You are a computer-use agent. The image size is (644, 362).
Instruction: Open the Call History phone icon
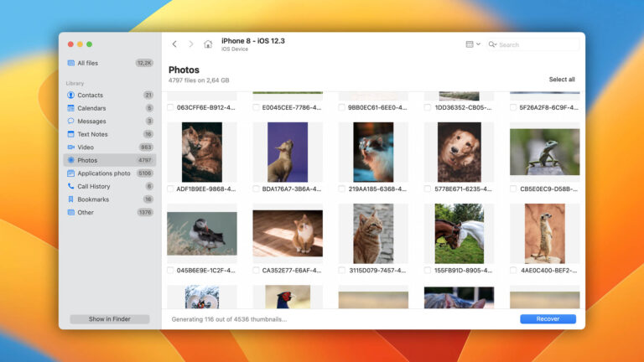click(70, 186)
